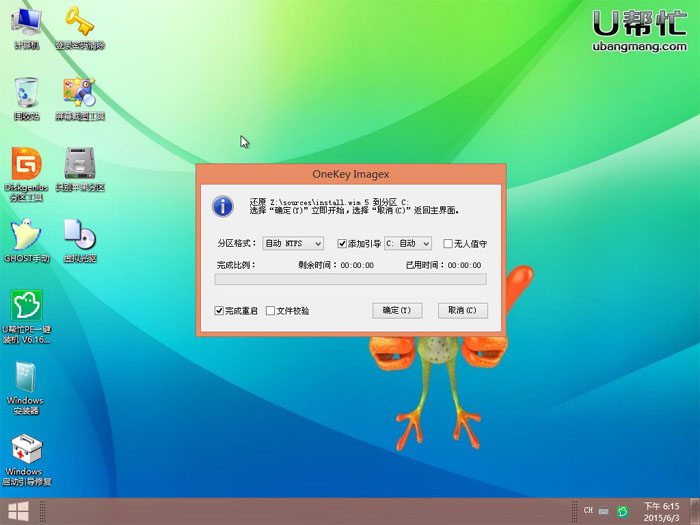The height and width of the screenshot is (525, 700).
Task: Open the virtual CD-ROM desktop icon
Action: 79,238
